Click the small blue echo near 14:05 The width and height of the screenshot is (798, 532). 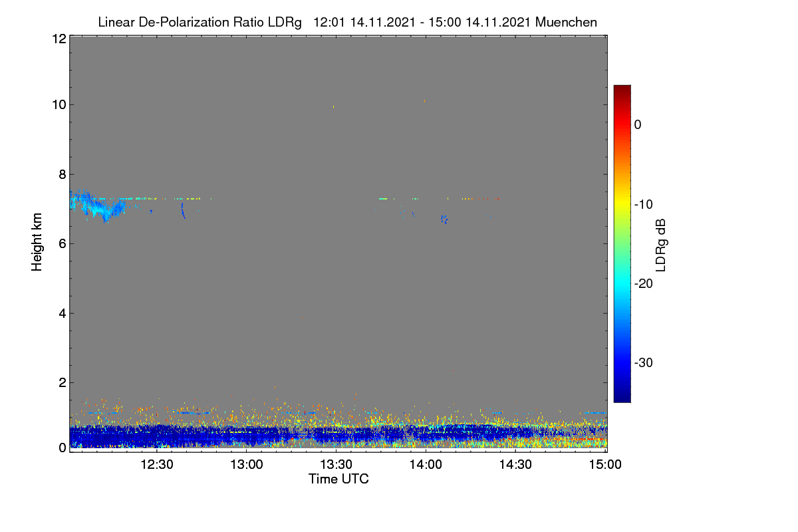[x=444, y=219]
